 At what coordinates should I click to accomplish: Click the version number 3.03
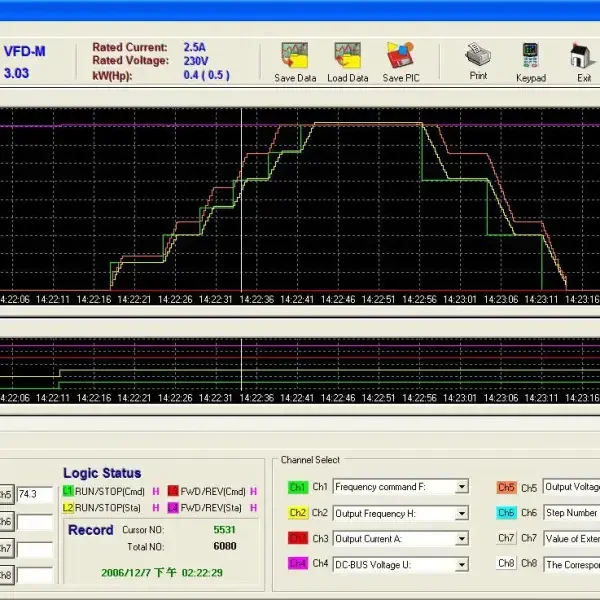click(x=16, y=73)
